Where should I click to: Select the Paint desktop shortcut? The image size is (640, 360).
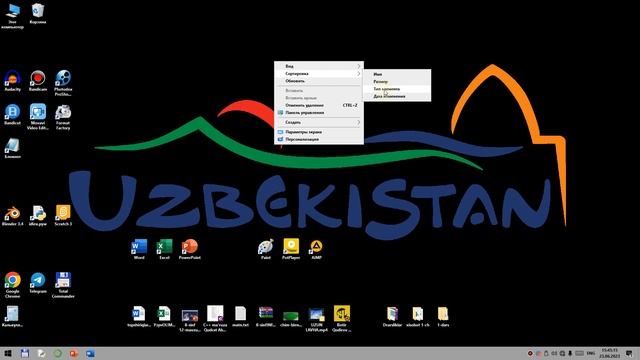(266, 249)
